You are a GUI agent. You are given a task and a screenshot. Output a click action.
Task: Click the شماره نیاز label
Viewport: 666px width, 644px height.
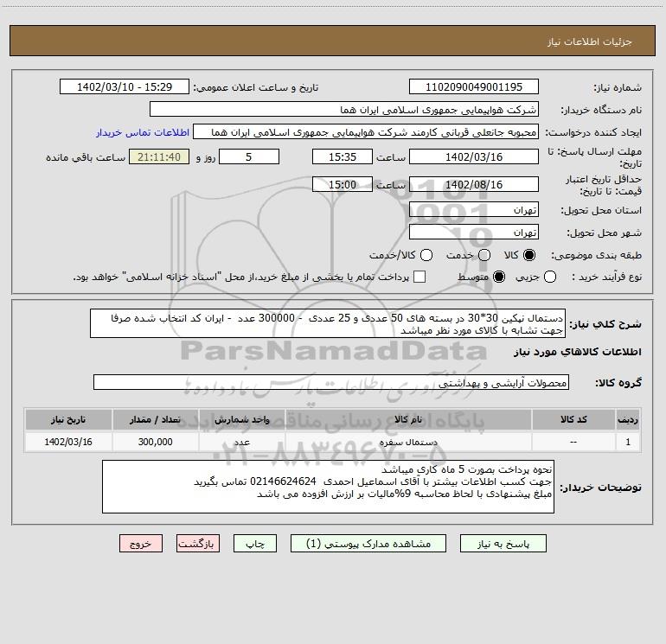pos(618,88)
